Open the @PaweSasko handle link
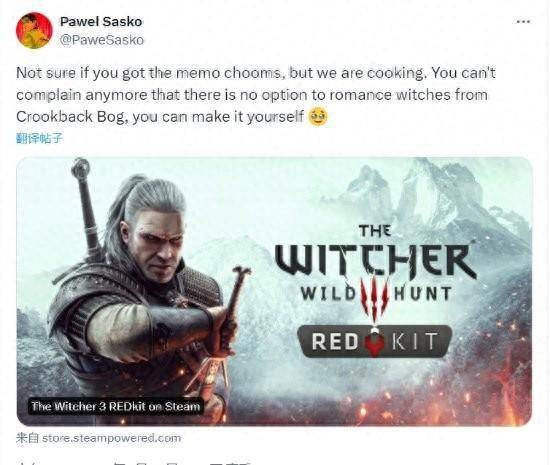The width and height of the screenshot is (550, 465). 102,40
